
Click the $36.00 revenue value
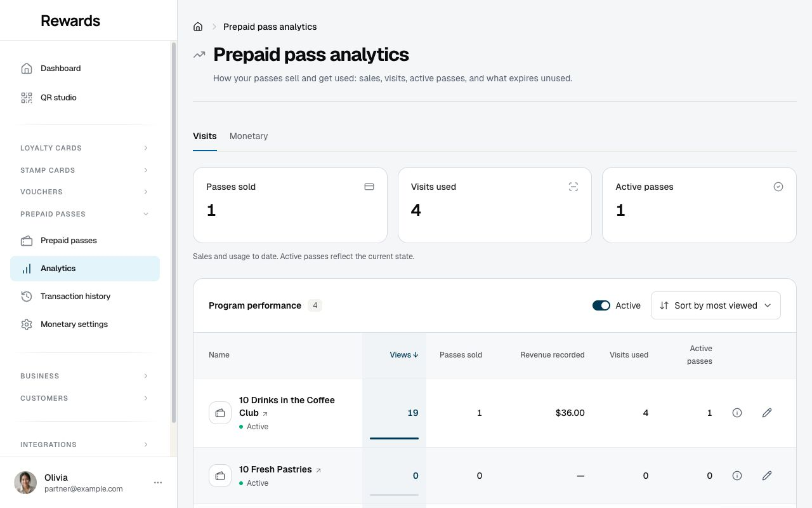point(570,413)
